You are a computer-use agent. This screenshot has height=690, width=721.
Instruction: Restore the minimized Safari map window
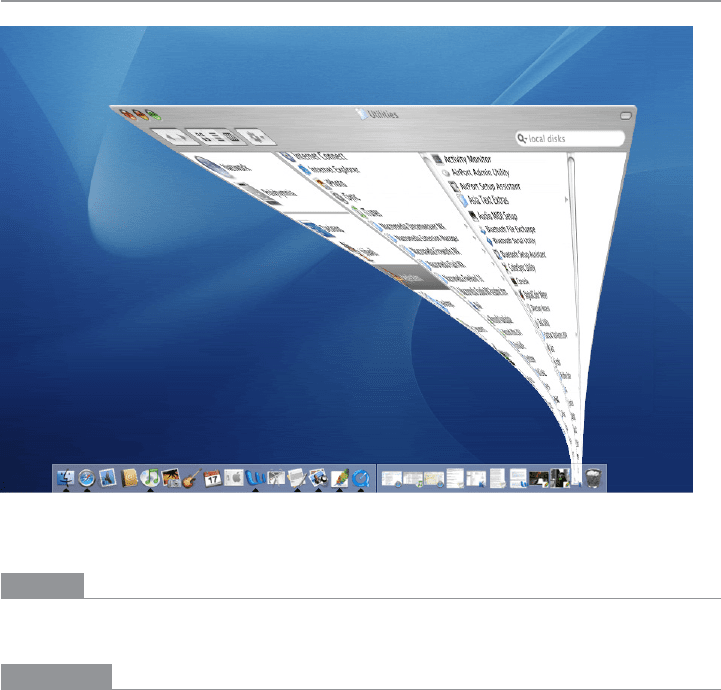[x=434, y=479]
